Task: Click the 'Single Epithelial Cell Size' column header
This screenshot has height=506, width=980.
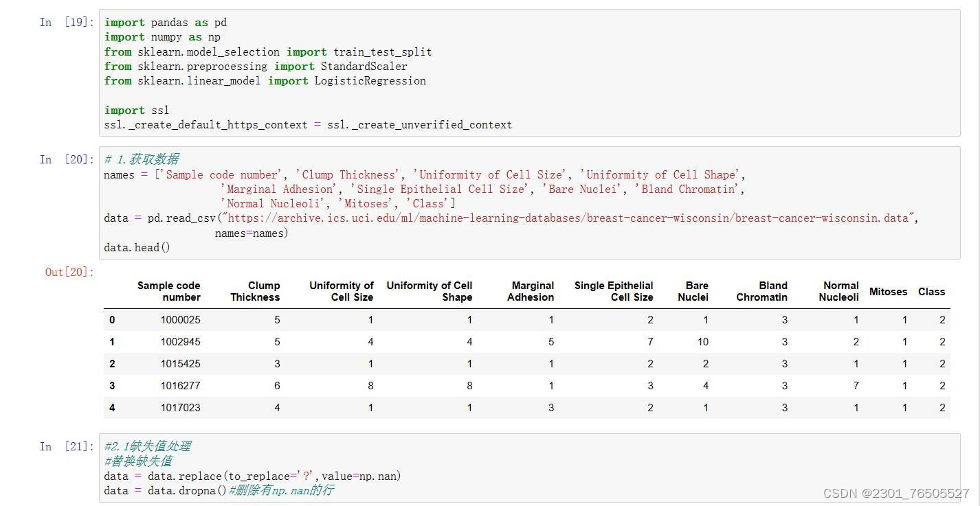Action: click(614, 291)
